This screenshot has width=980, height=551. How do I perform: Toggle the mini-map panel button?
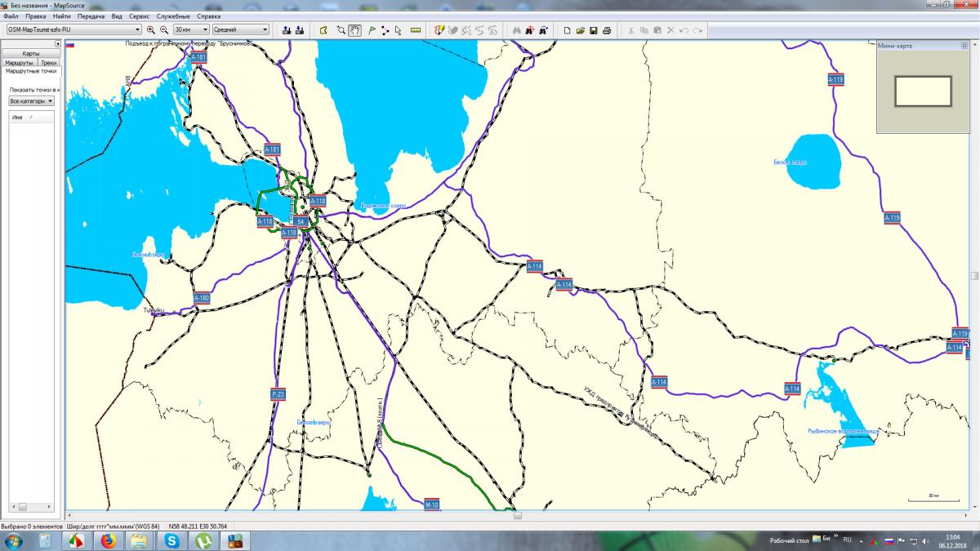point(964,46)
